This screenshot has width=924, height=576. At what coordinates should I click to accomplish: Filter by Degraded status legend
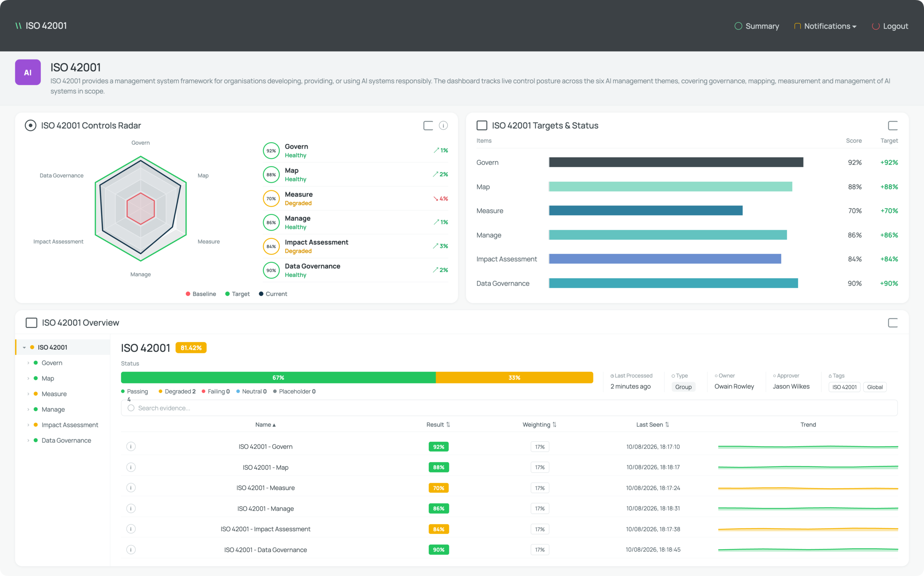pos(177,391)
